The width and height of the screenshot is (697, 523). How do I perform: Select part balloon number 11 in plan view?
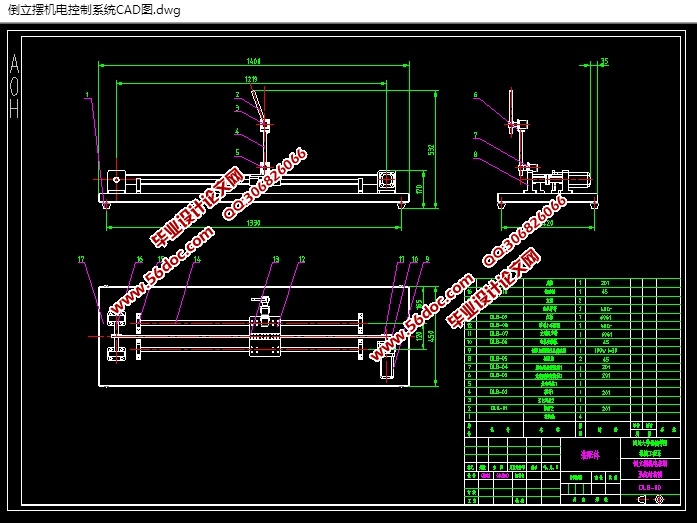tap(401, 259)
